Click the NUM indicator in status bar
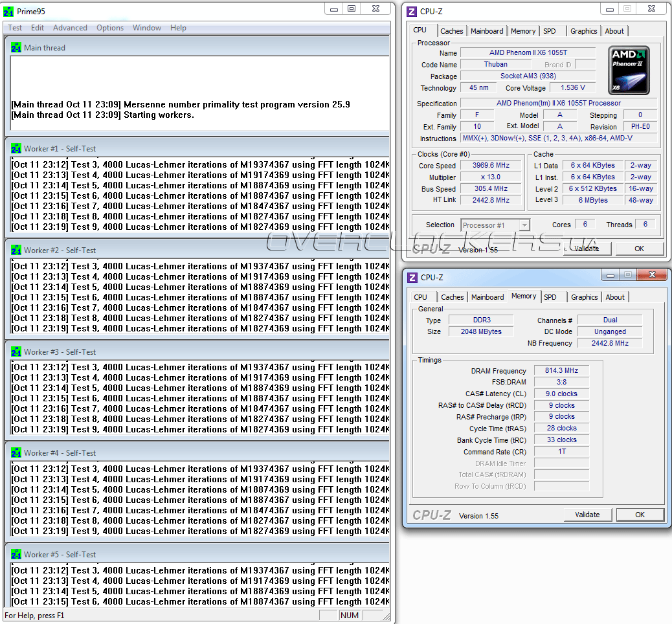This screenshot has width=672, height=624. click(350, 616)
